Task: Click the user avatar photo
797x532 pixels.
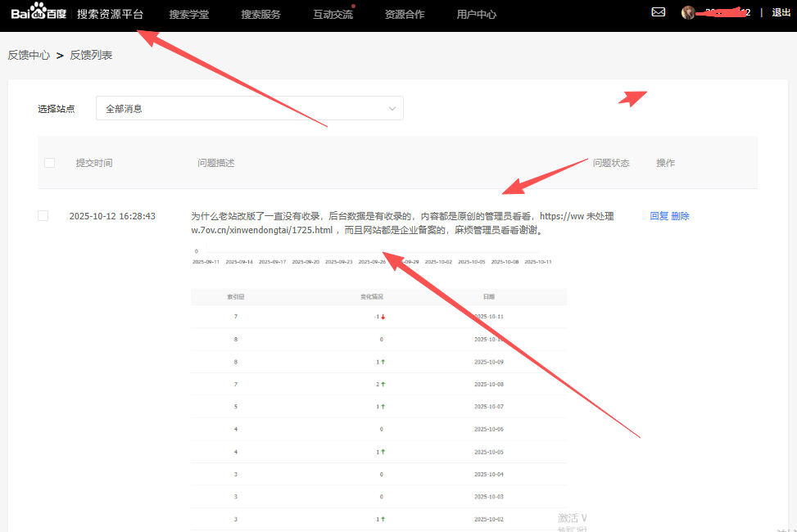Action: tap(688, 12)
